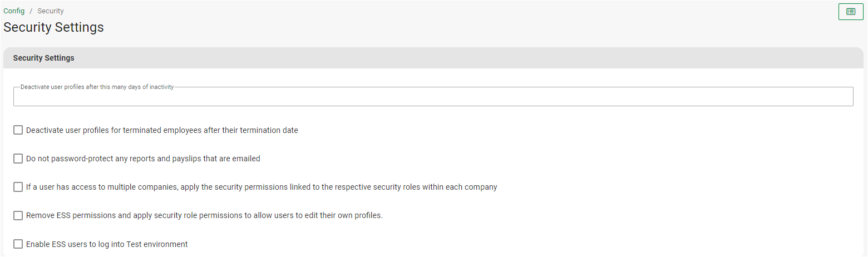The height and width of the screenshot is (257, 868).
Task: Click the breadcrumb slash separator
Action: pos(31,11)
